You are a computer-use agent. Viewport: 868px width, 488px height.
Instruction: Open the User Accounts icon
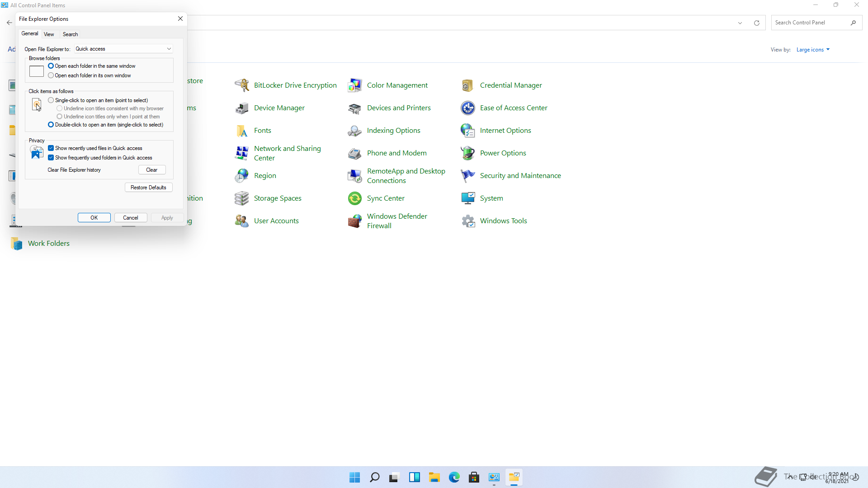[x=242, y=221]
